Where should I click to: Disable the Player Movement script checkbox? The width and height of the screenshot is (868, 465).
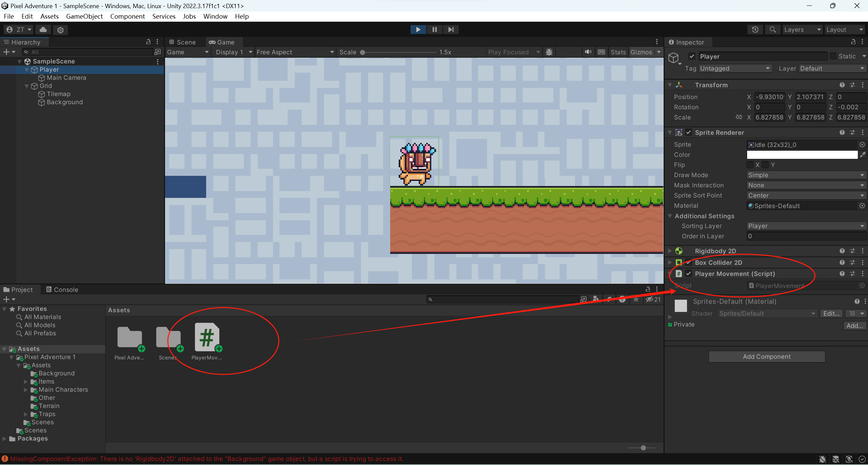689,274
